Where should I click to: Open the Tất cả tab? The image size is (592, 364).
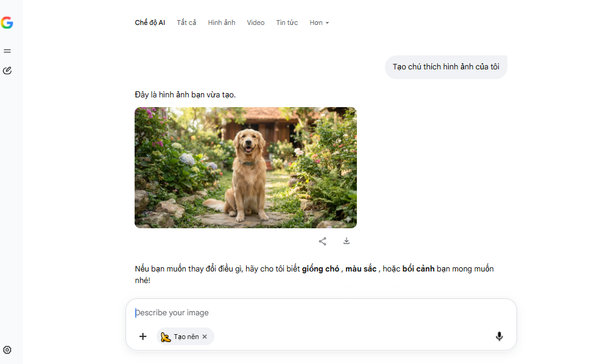click(x=186, y=23)
